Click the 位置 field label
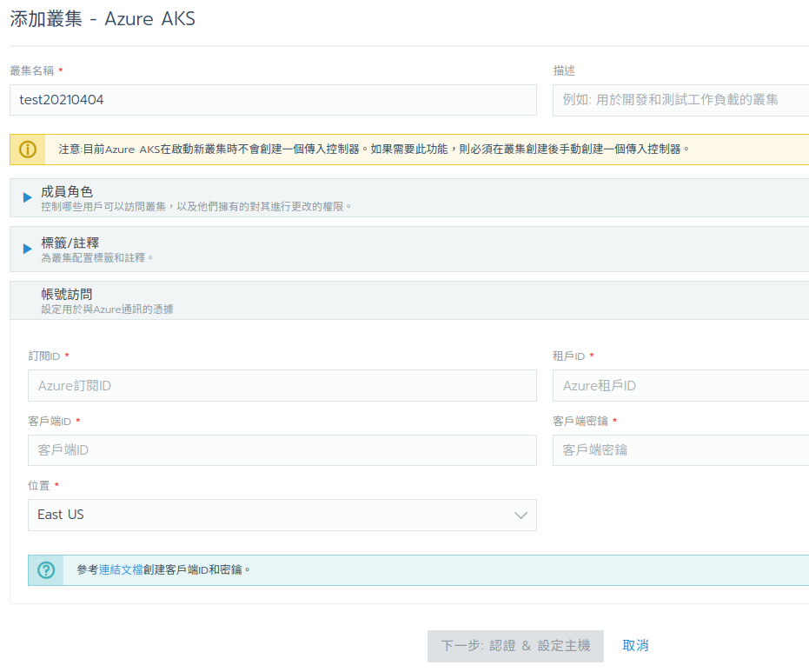 [x=39, y=486]
